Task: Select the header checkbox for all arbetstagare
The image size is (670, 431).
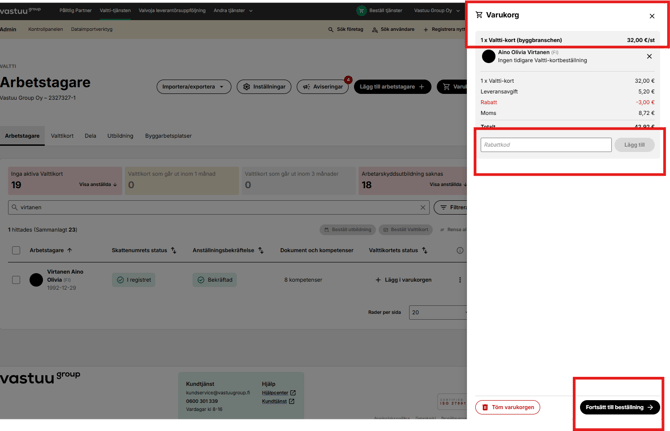Action: 16,250
